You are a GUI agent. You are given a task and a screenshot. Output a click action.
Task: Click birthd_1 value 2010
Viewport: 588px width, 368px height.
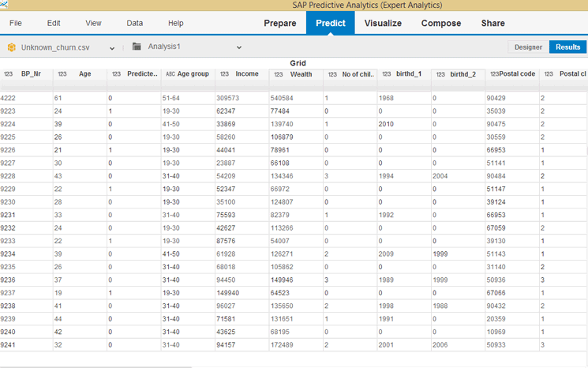pos(386,124)
